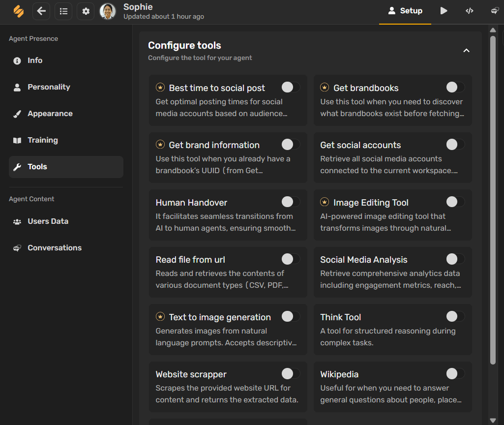Open the Info section
The width and height of the screenshot is (504, 425).
pyautogui.click(x=66, y=61)
